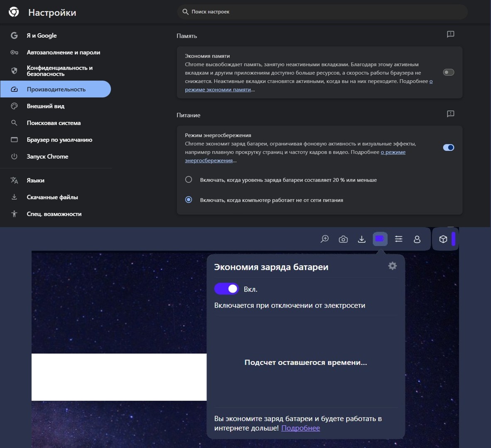This screenshot has width=491, height=448.
Task: Click the find-in-page magnifier icon
Action: coord(324,239)
